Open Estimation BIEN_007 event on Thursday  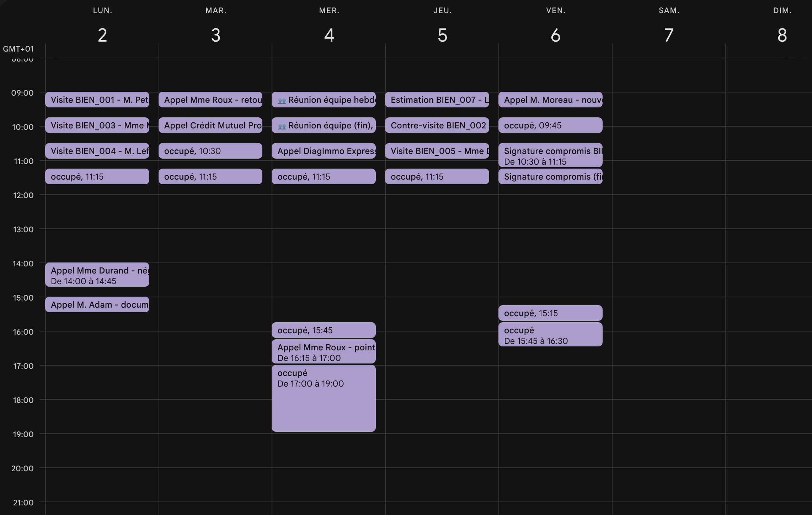pos(437,100)
